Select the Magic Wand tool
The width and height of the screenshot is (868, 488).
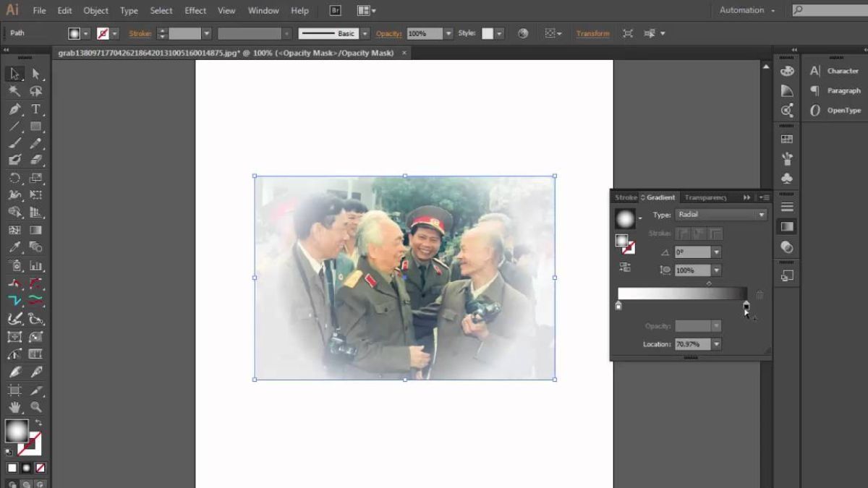tap(14, 91)
